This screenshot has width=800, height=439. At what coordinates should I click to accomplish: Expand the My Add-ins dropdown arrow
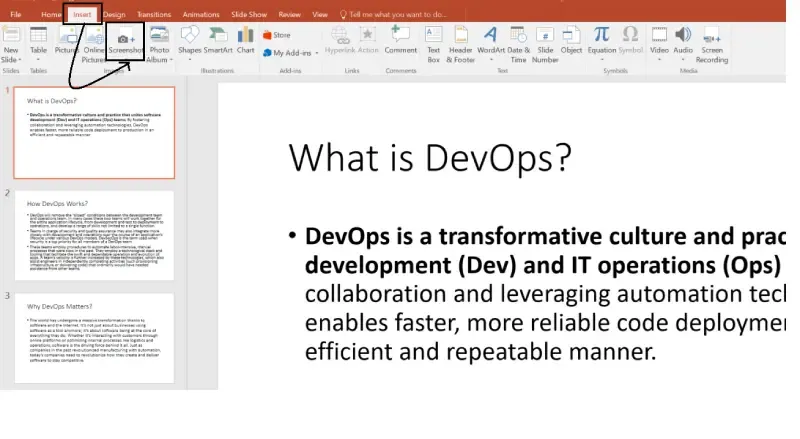click(x=317, y=53)
